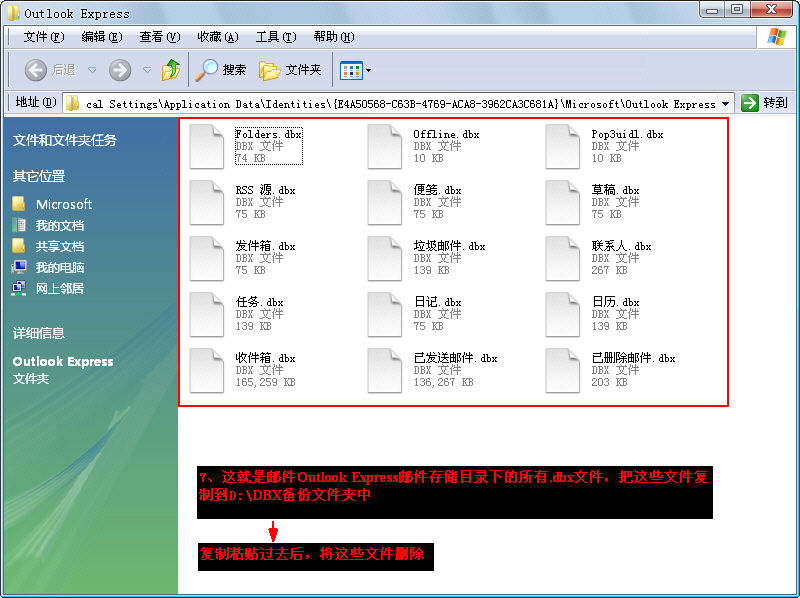800x598 pixels.
Task: Click the 我的文档 documents icon
Action: pyautogui.click(x=19, y=225)
